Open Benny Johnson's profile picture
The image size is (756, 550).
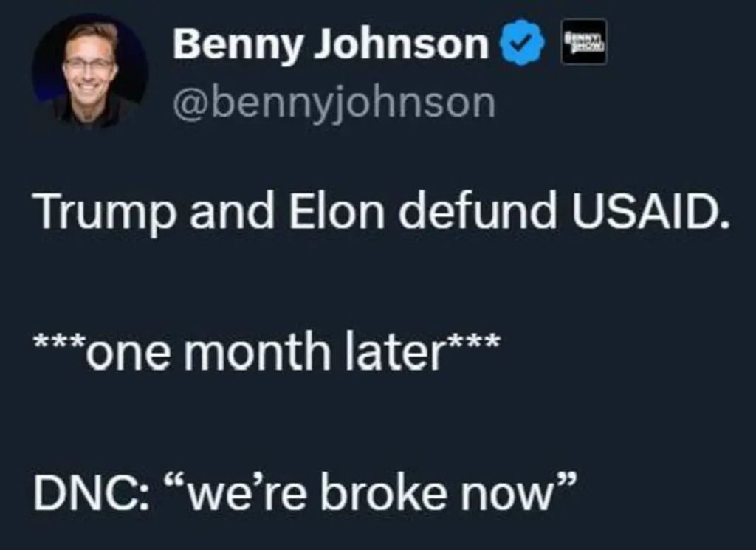tap(89, 72)
